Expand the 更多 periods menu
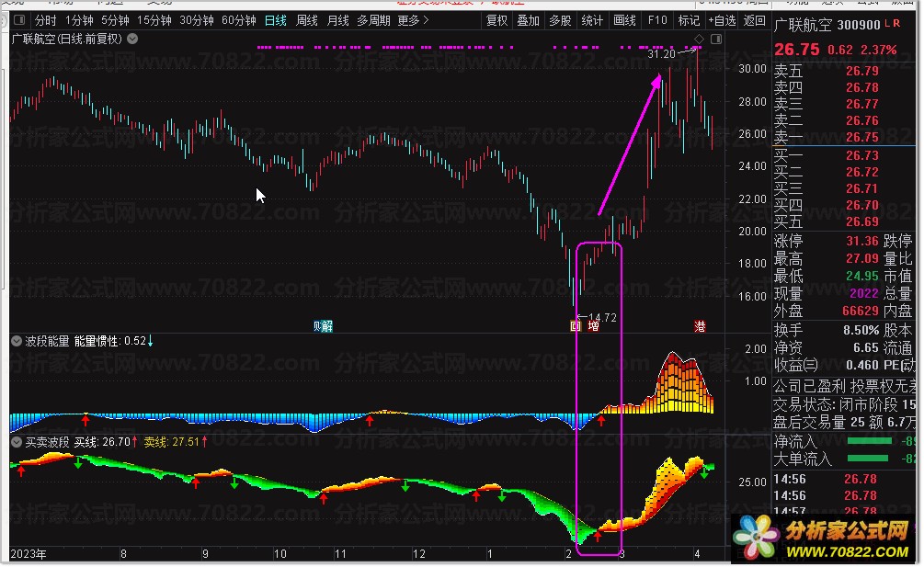 pyautogui.click(x=413, y=20)
